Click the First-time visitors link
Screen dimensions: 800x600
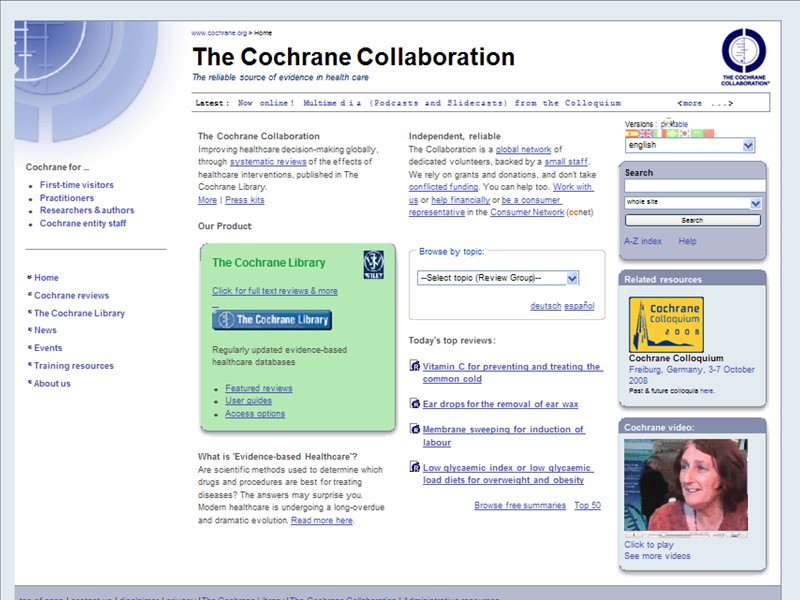pyautogui.click(x=77, y=185)
